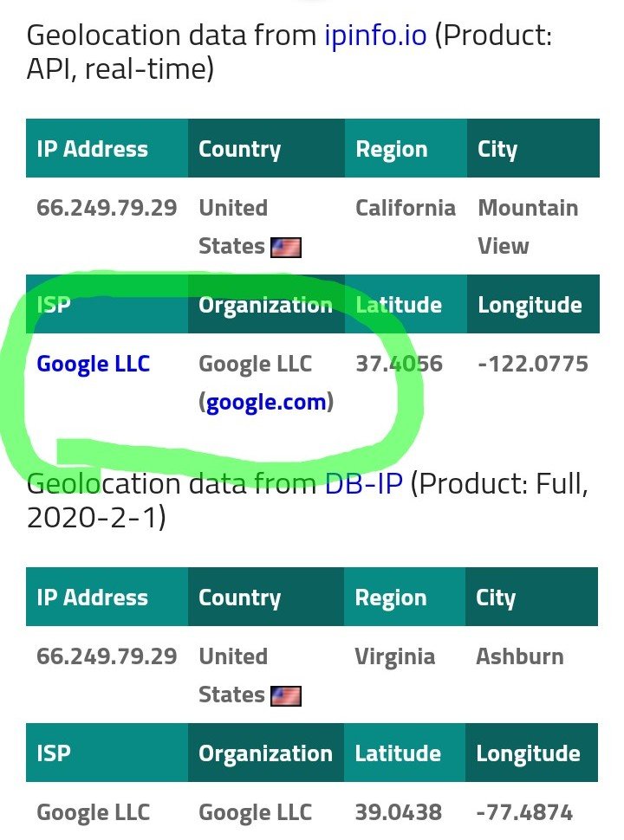
Task: Click the California region cell
Action: point(406,208)
